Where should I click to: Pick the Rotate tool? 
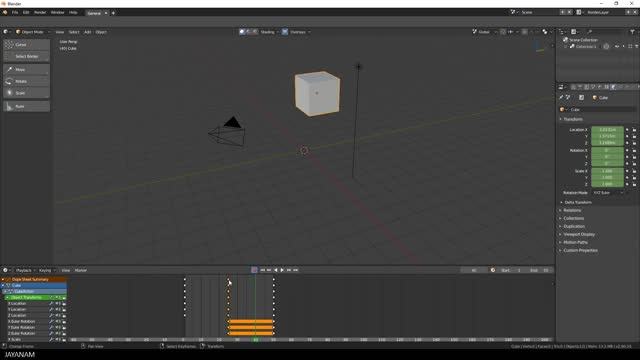click(27, 81)
